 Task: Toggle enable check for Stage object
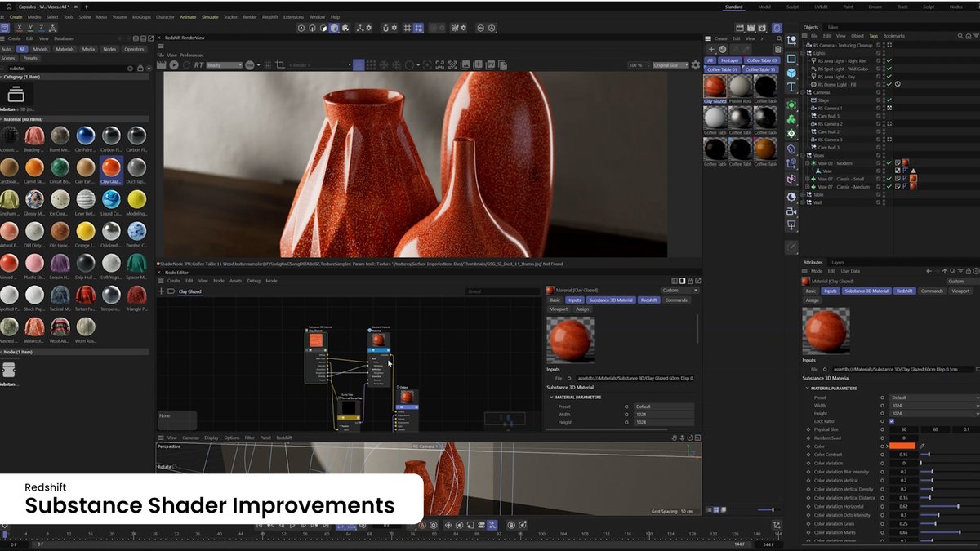click(889, 100)
